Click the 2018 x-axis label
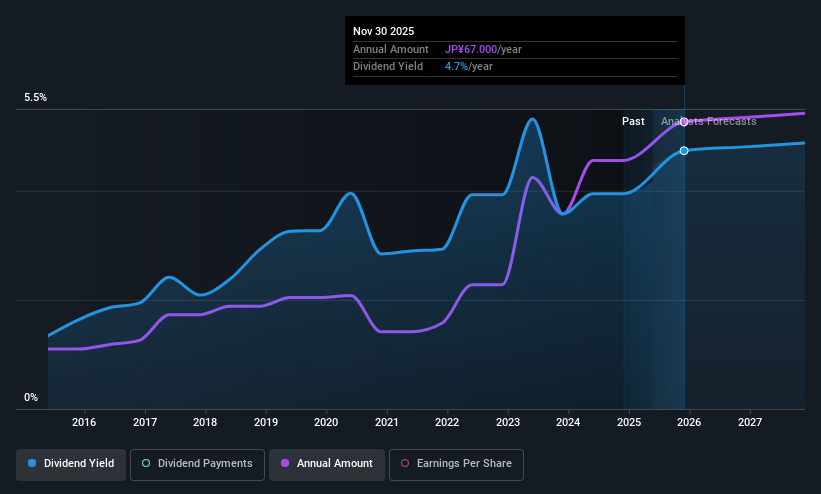Screen dimensions: 821x494 tap(205, 422)
